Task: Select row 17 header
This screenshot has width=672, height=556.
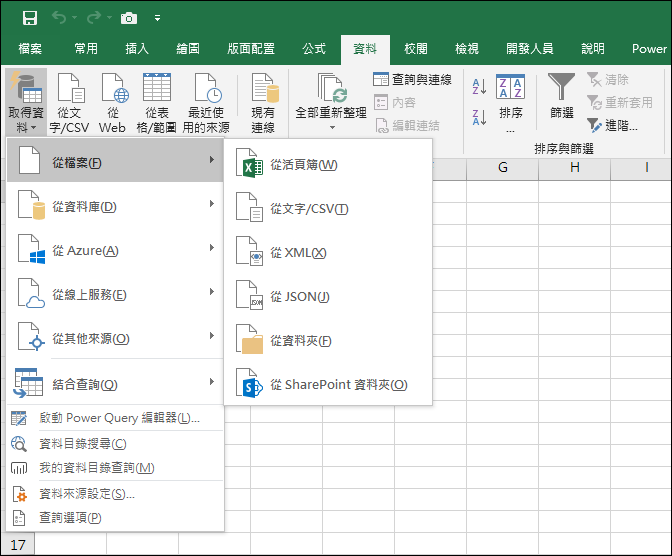Action: coord(18,545)
